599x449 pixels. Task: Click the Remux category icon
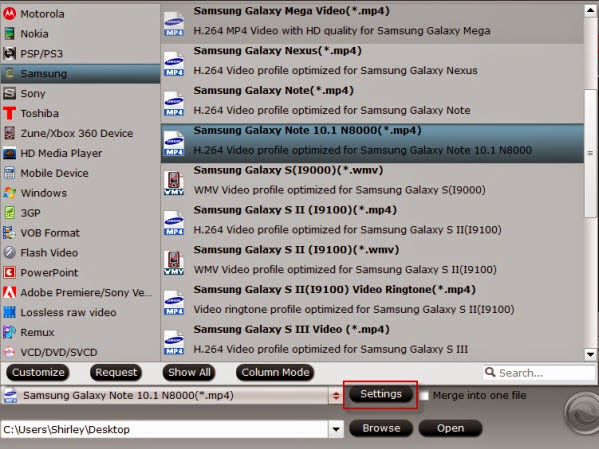[10, 332]
